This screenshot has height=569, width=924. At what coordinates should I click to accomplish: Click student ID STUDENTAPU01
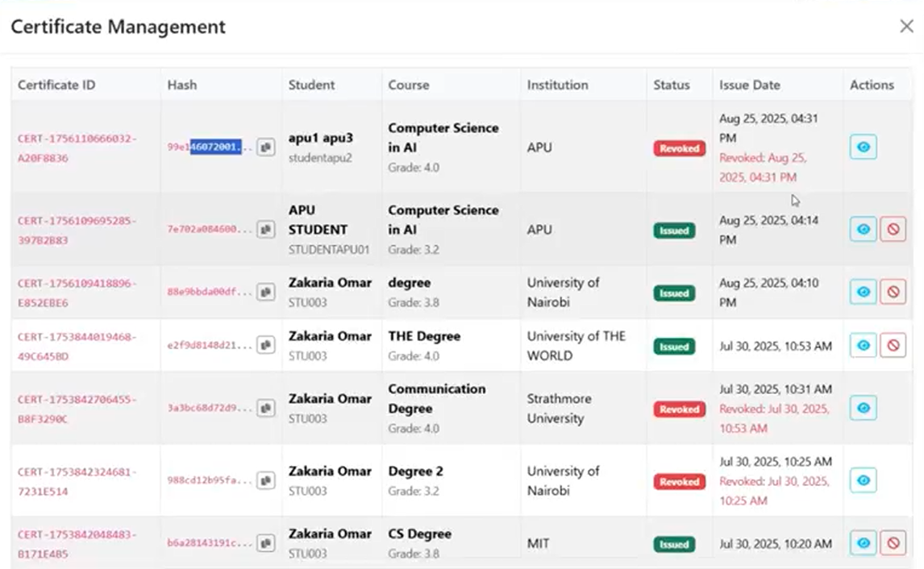pyautogui.click(x=329, y=250)
